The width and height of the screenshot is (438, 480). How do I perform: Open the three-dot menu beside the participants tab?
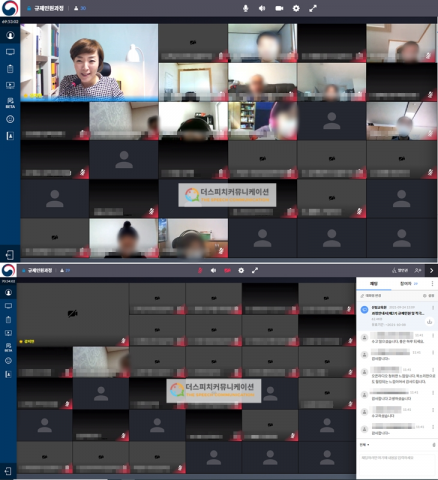[432, 284]
